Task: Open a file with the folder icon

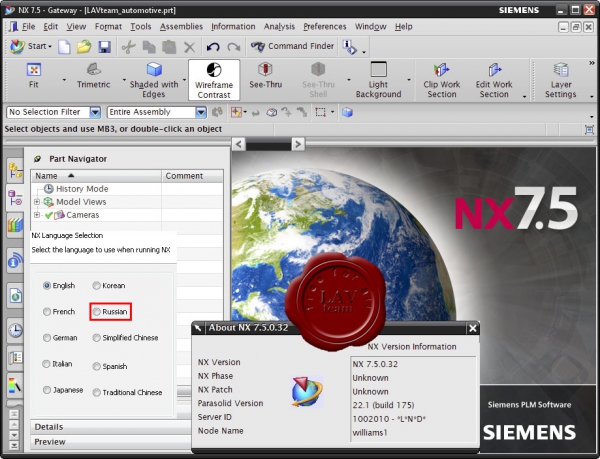Action: tap(84, 47)
